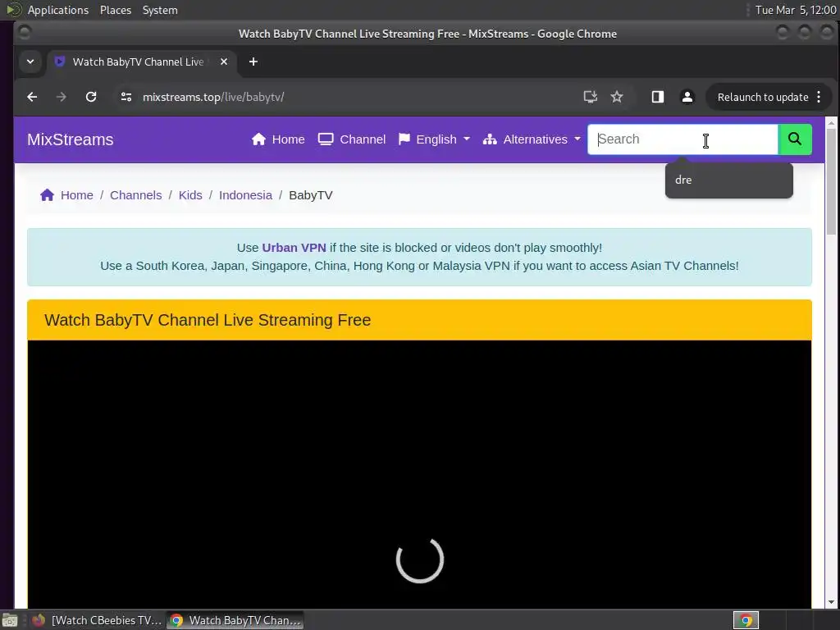Bookmark this page with the star icon
The height and width of the screenshot is (630, 840).
[617, 97]
